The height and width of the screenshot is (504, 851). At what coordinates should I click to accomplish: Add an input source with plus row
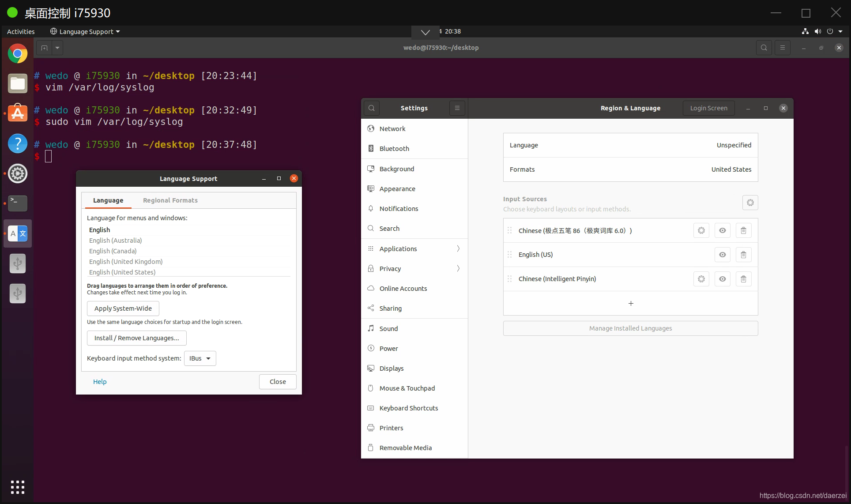point(630,303)
